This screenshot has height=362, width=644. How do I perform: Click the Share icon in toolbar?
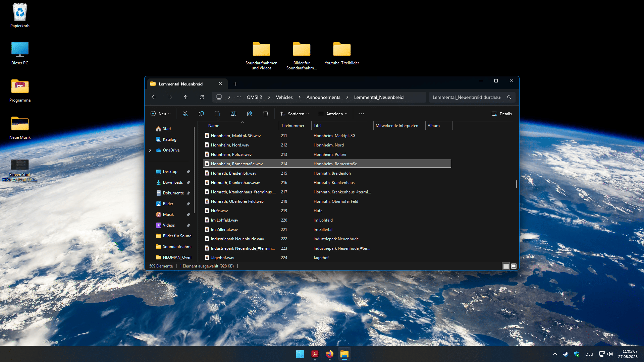(x=250, y=114)
